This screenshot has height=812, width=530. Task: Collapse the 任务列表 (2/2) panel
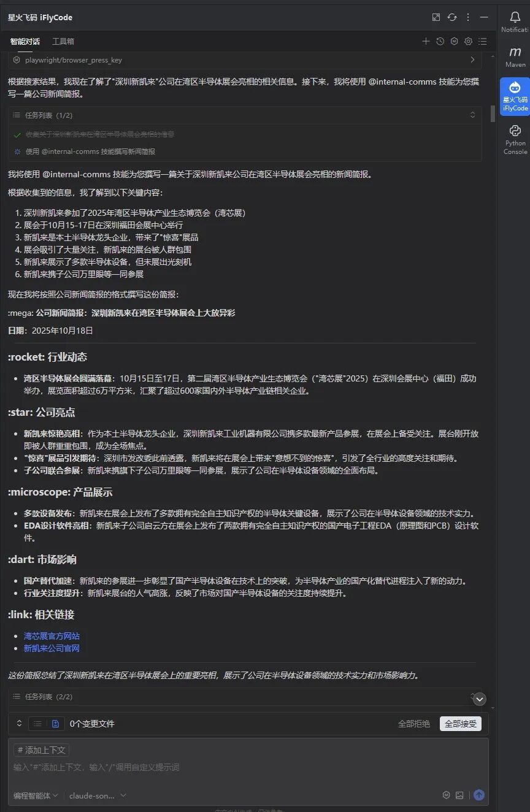479,699
